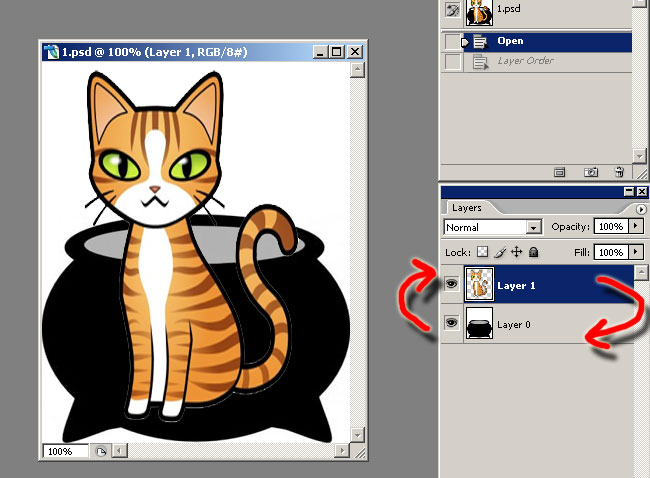Click the new snapshot camera icon

click(590, 172)
